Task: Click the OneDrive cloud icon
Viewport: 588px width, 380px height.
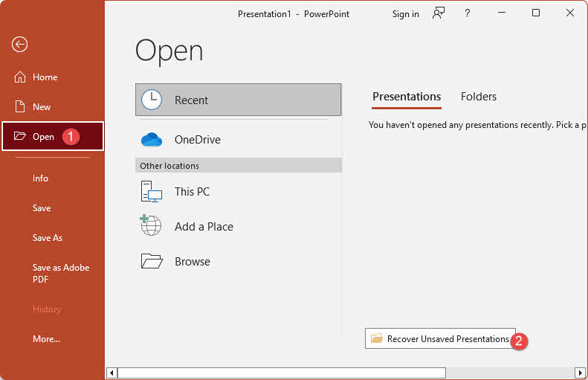Action: pyautogui.click(x=152, y=140)
